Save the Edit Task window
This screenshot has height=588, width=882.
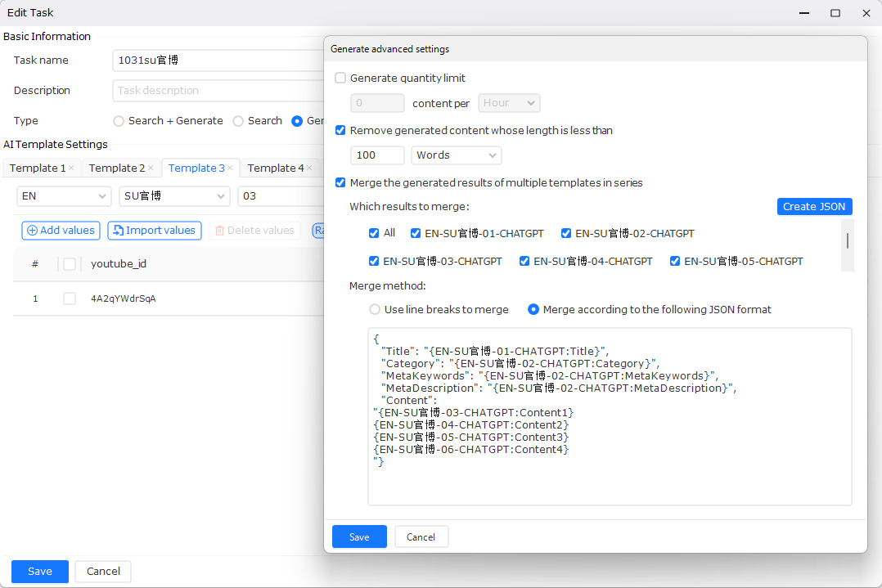(x=40, y=572)
